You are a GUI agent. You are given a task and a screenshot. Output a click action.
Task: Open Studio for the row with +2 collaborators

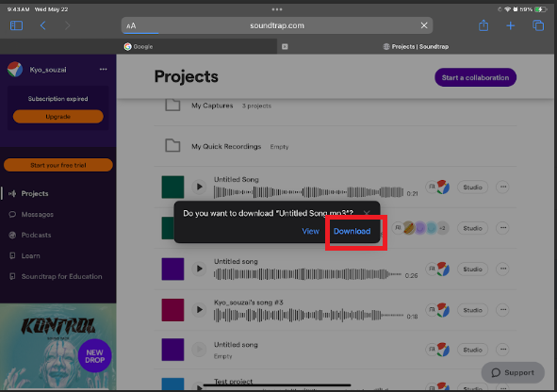[x=472, y=228]
